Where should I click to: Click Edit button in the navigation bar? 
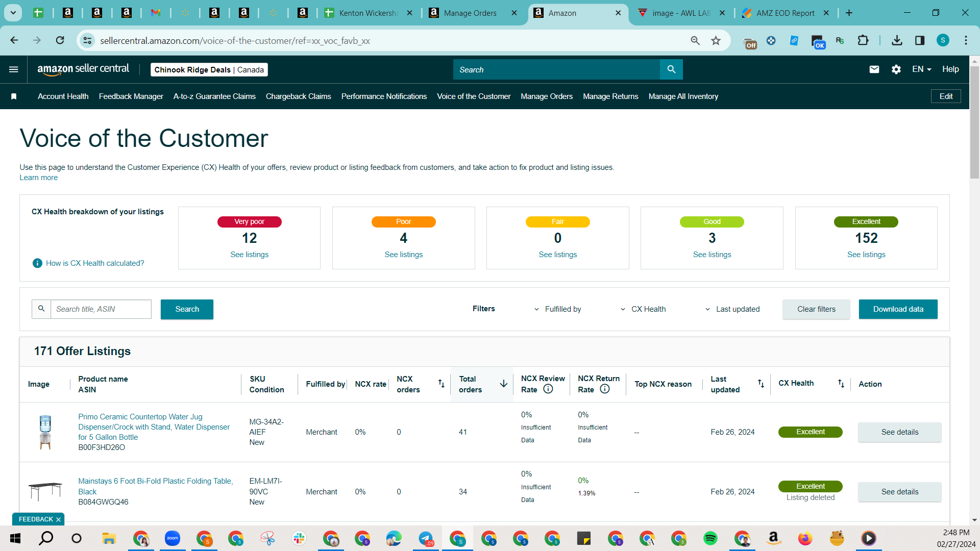946,96
